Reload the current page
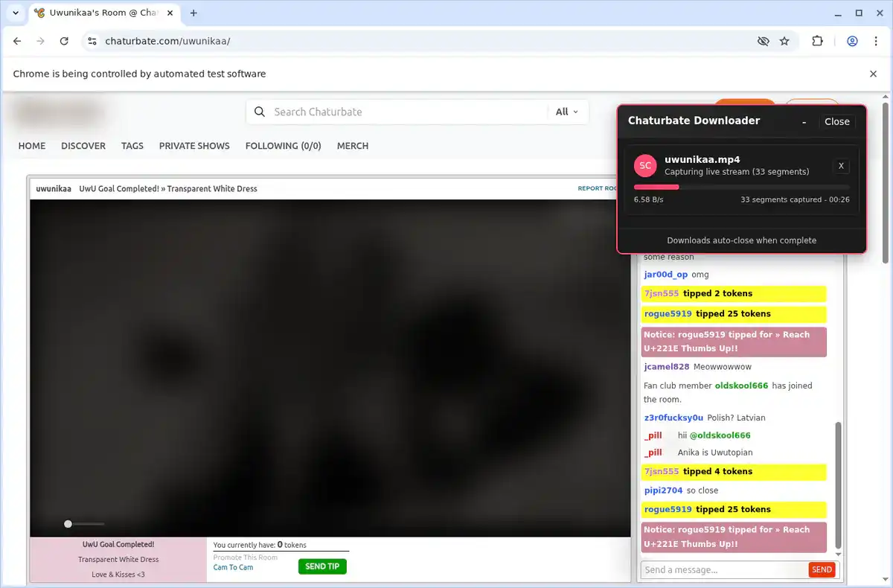Viewport: 893px width, 588px height. (64, 41)
